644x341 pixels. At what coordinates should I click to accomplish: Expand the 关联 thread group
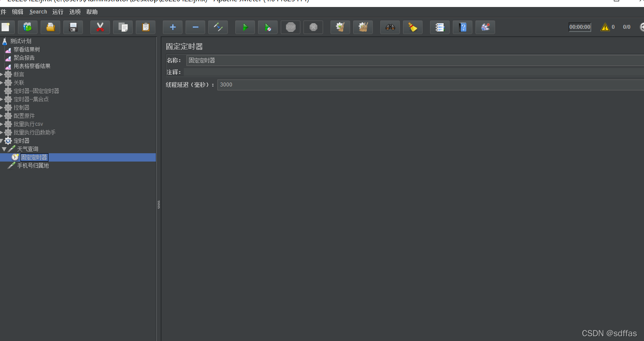(x=2, y=83)
